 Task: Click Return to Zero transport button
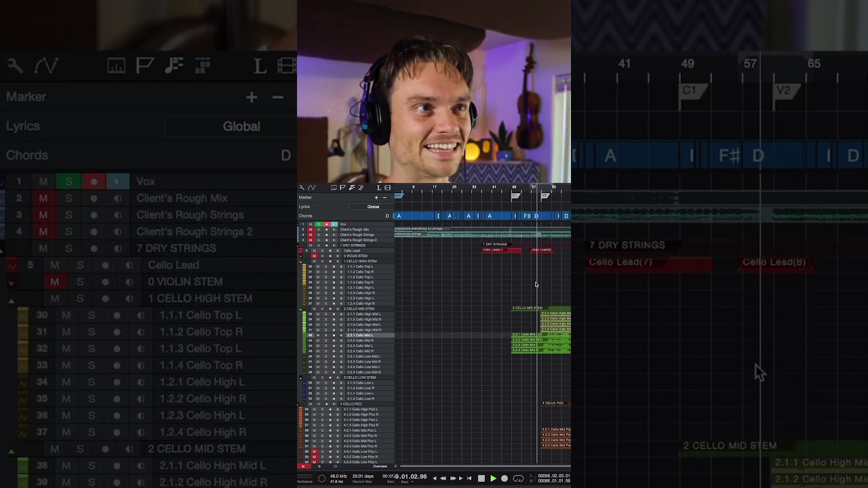tap(469, 479)
